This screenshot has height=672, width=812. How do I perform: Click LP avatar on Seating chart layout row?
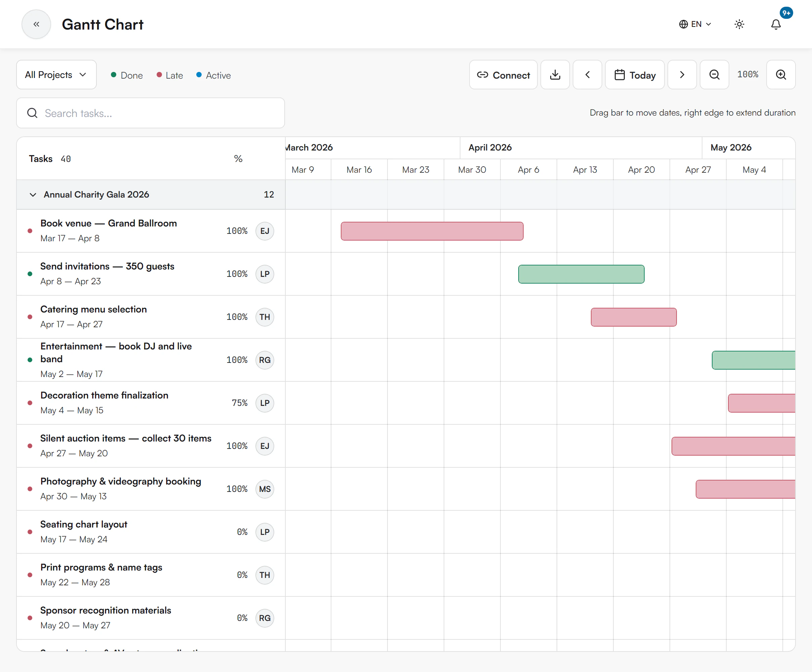(265, 532)
